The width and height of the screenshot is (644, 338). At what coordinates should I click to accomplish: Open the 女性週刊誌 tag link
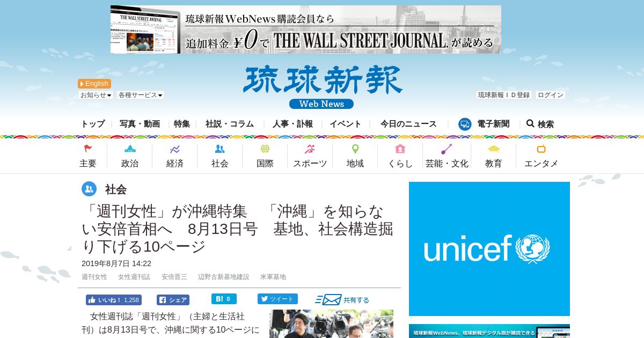[134, 277]
